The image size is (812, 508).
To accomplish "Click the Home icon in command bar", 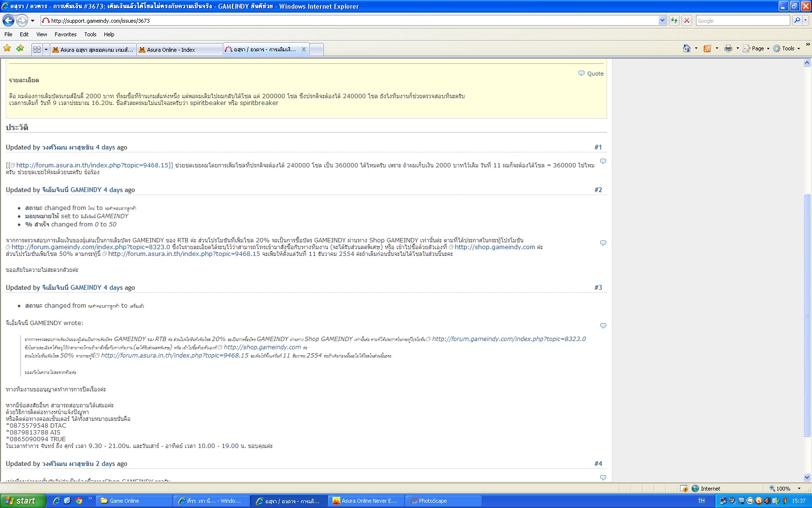I will coord(686,48).
